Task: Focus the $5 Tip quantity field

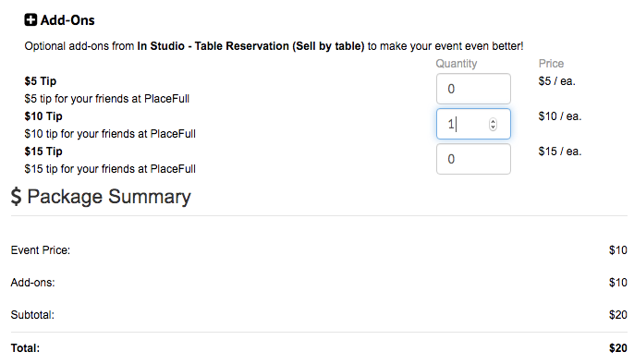Action: coord(473,89)
